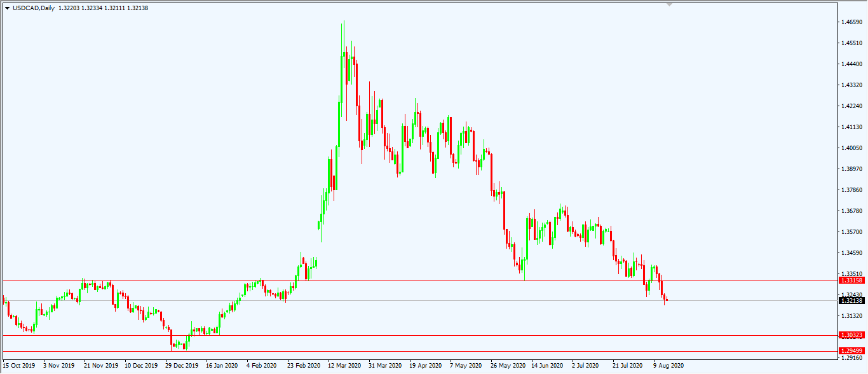Click the red horizontal line at 1.29499
This screenshot has height=374, width=868.
(419, 351)
